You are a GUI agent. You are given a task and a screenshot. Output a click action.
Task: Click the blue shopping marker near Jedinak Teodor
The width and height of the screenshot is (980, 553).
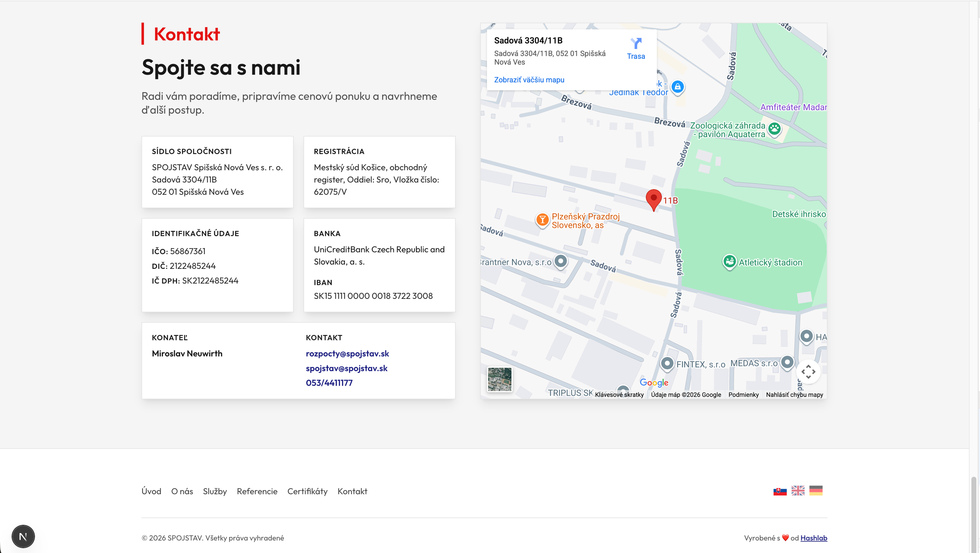pos(677,88)
